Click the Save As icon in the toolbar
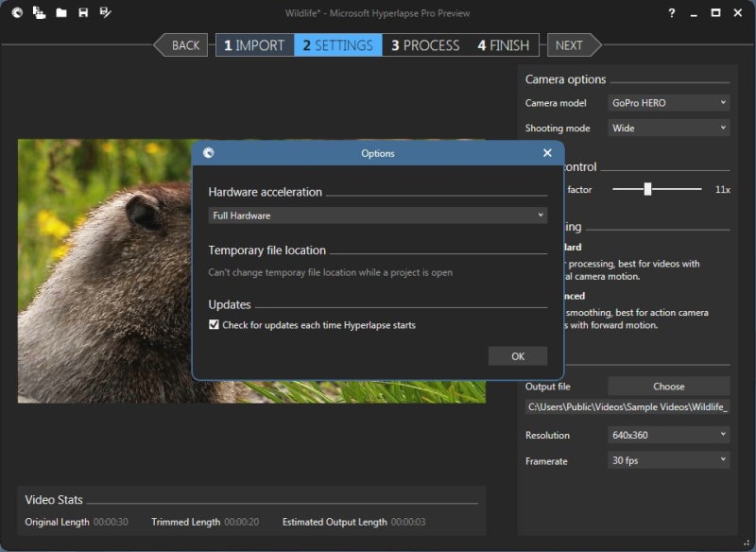 [x=106, y=13]
